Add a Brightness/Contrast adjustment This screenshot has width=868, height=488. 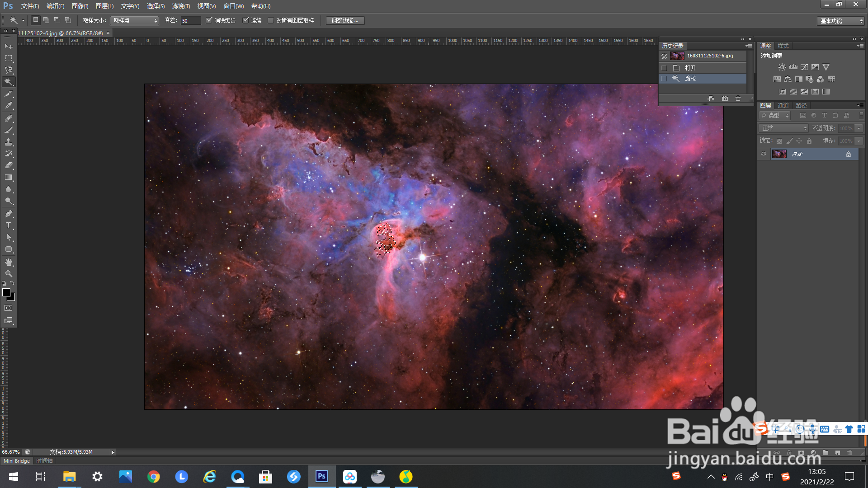click(x=782, y=67)
